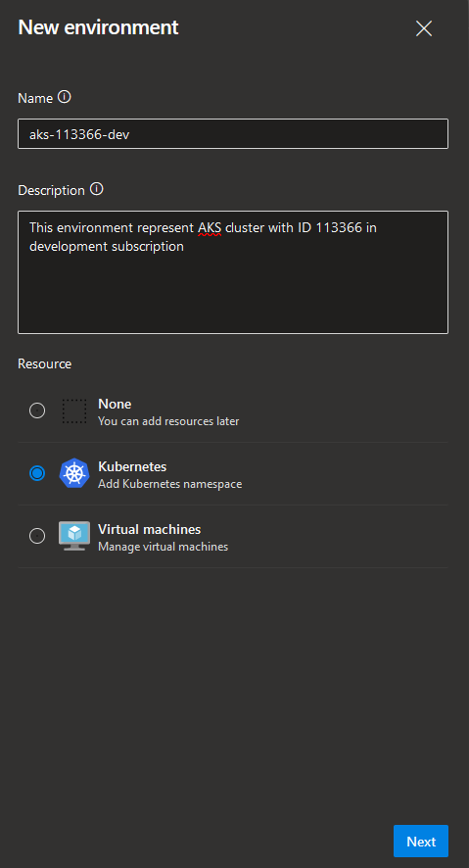This screenshot has width=469, height=868.
Task: Click the 'Description' field label
Action: coord(52,190)
